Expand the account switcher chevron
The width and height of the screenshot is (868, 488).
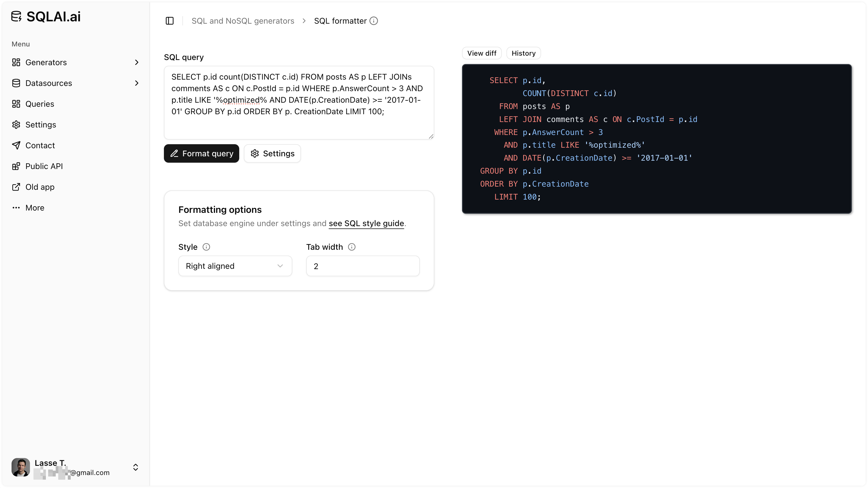coord(136,467)
